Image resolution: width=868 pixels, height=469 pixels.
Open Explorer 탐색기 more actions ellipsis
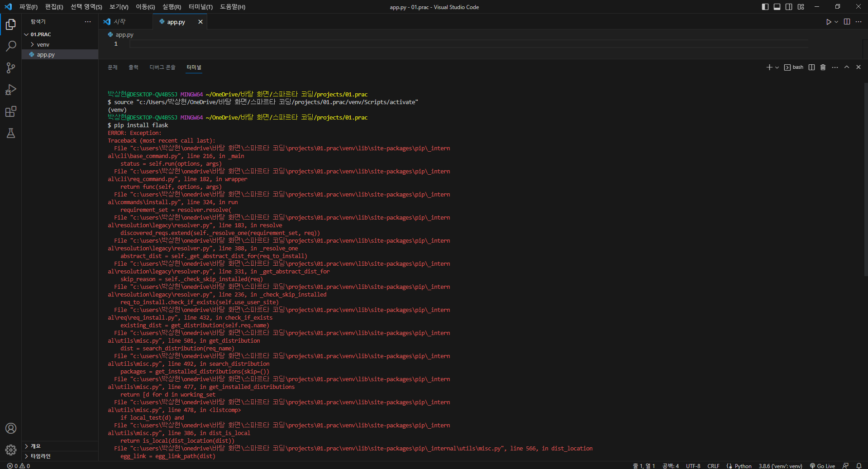88,22
